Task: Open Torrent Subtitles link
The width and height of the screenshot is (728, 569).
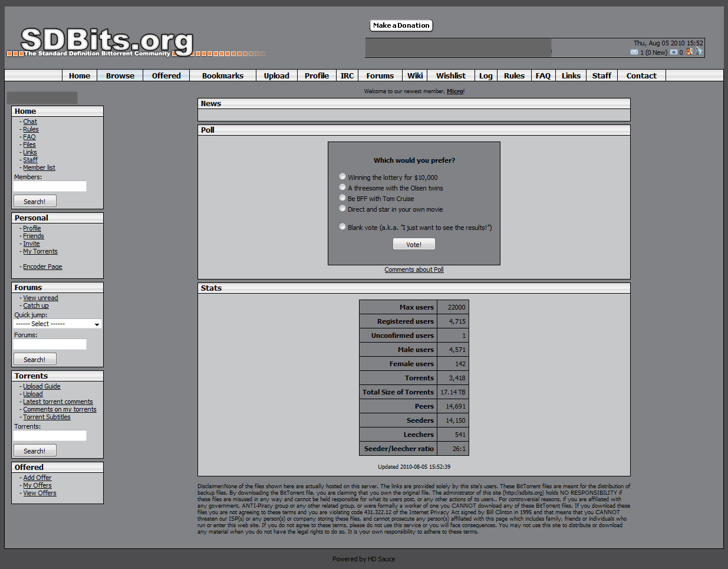Action: (x=47, y=417)
